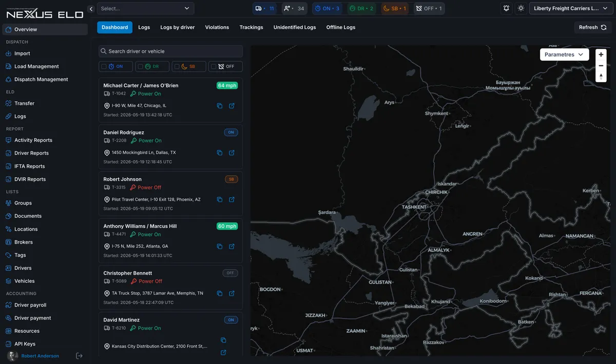This screenshot has width=616, height=364.
Task: Open Anthony Williams external link icon
Action: [232, 246]
